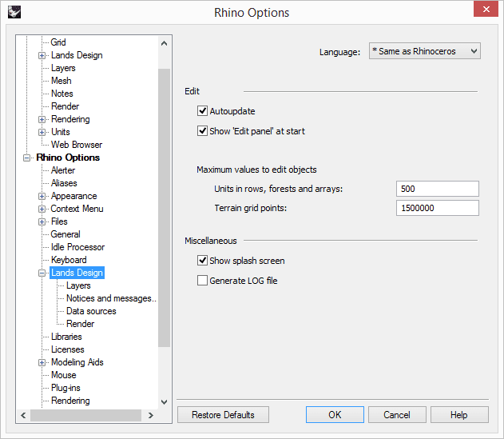Click the Terrain grid points field
504x439 pixels.
[x=437, y=208]
